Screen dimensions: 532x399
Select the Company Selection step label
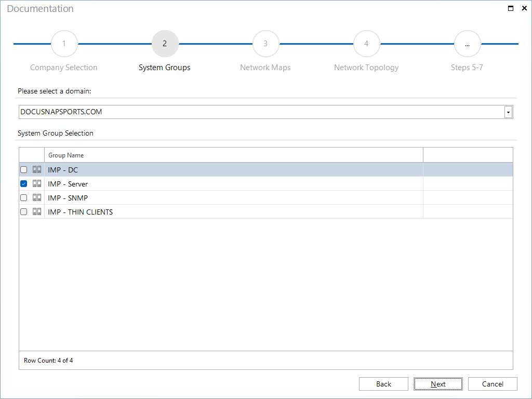[64, 68]
